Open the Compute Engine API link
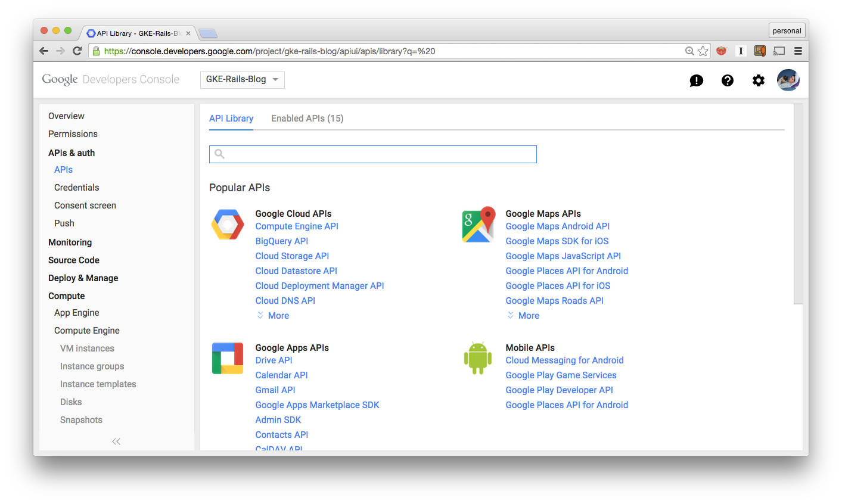842x504 pixels. pos(296,226)
